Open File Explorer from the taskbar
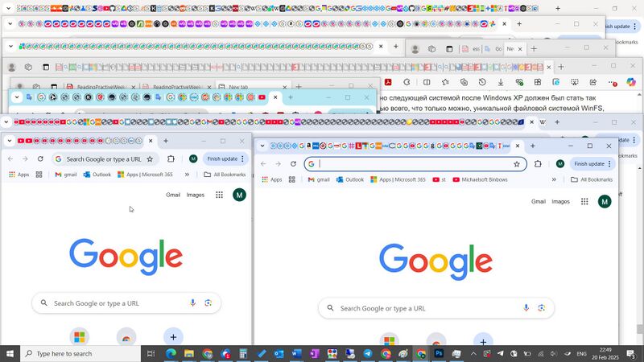Screen dimensions: 644x362 [189, 353]
